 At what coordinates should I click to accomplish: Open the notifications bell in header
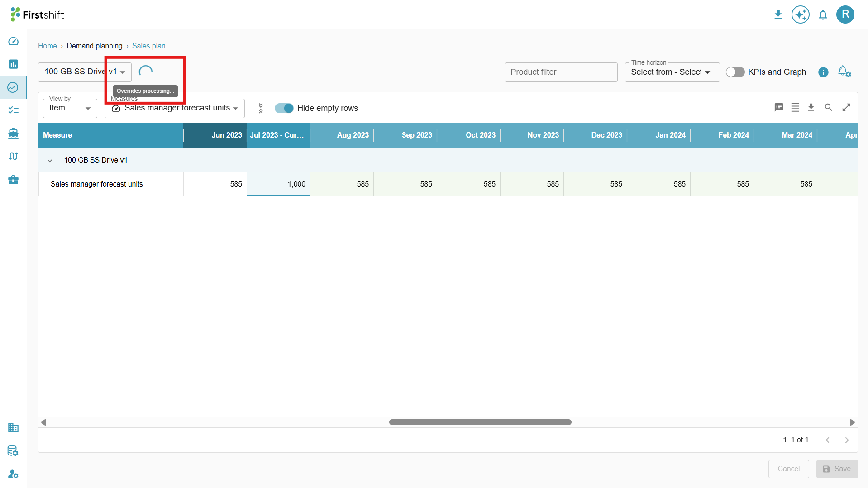coord(823,15)
